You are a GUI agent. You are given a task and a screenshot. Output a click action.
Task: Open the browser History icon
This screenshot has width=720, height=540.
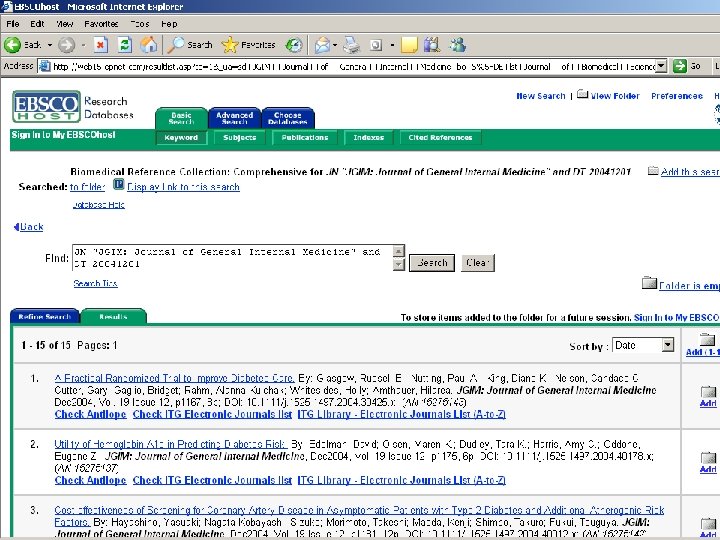pyautogui.click(x=294, y=45)
